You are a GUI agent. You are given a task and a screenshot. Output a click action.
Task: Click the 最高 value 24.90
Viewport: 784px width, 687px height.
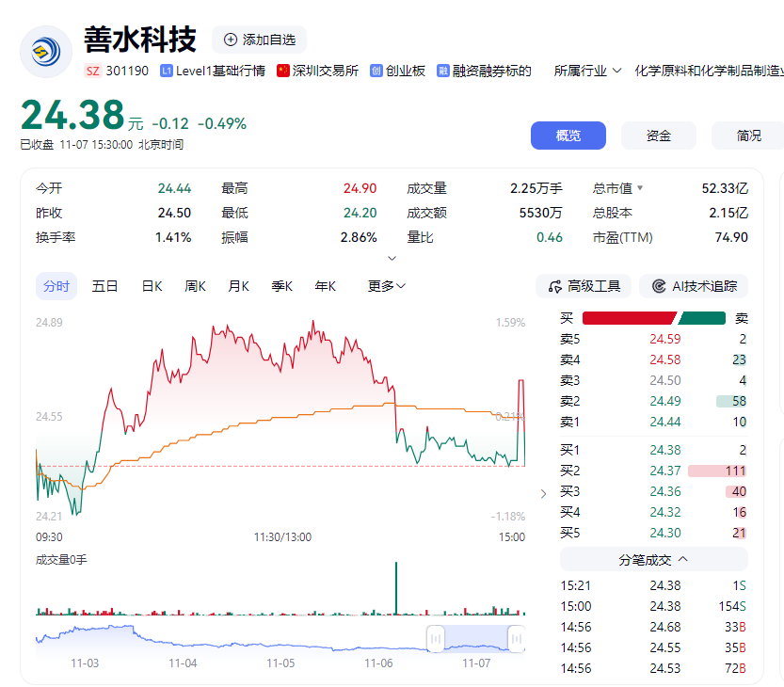pyautogui.click(x=360, y=188)
